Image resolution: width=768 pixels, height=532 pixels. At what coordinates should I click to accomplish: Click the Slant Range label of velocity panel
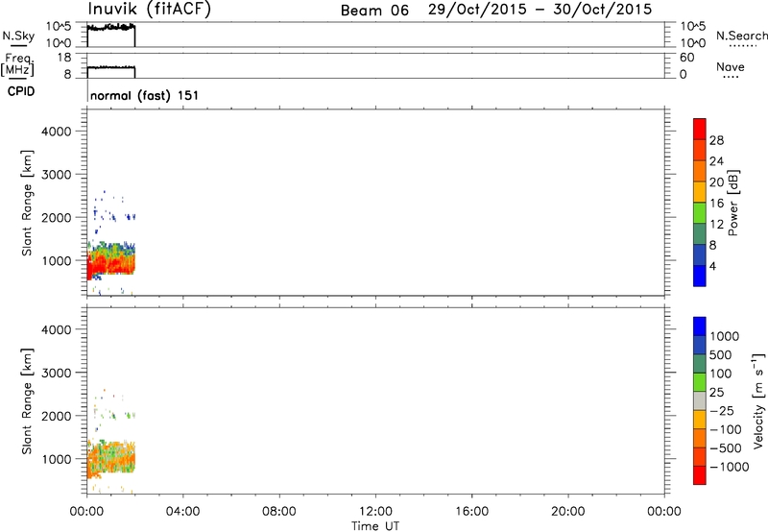(x=27, y=401)
